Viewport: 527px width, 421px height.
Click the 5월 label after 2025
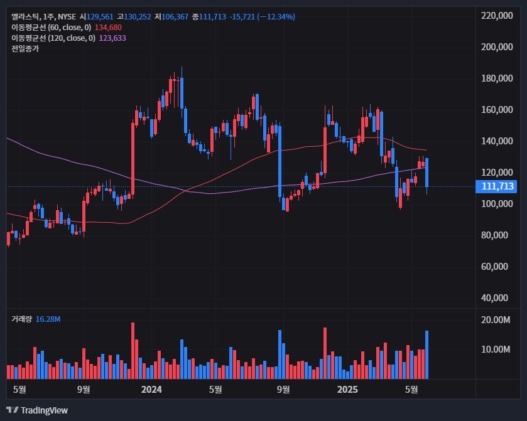[411, 389]
